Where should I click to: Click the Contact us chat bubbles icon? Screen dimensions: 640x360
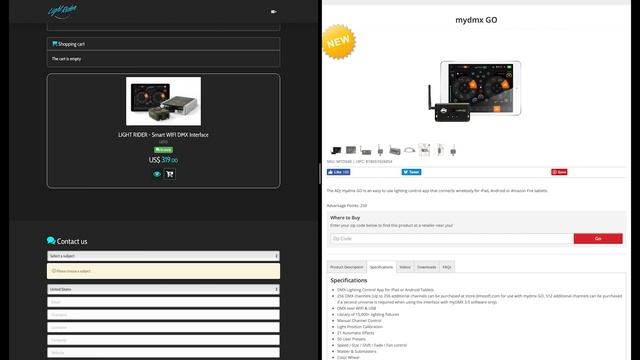51,241
